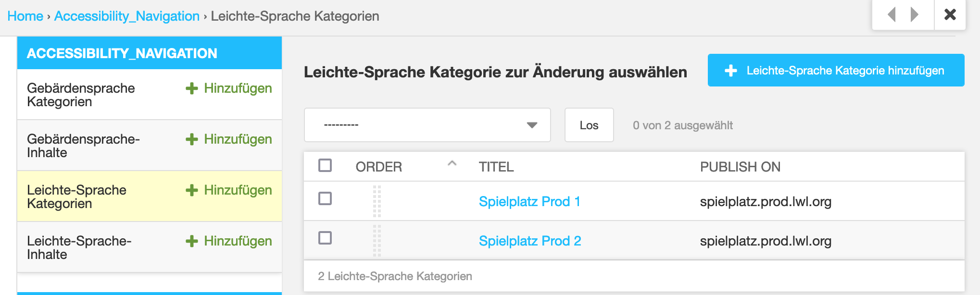Sort by the TITEL column header
Viewport: 980px width, 295px height.
pos(496,167)
